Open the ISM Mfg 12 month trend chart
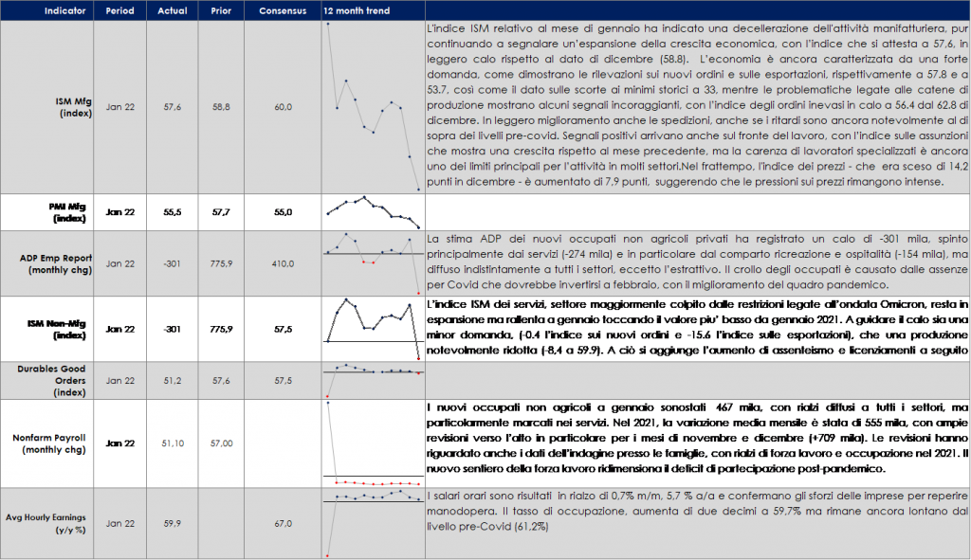Image resolution: width=971 pixels, height=560 pixels. [373, 106]
